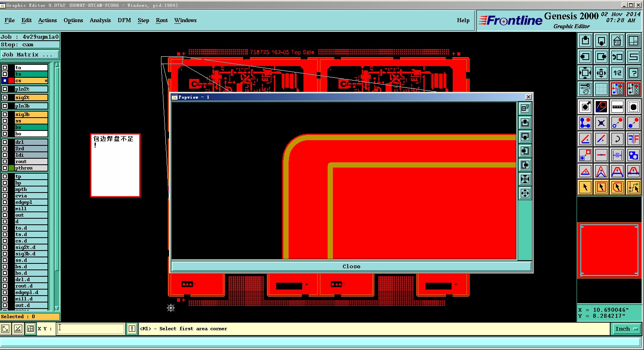Screen dimensions: 644x350
Task: Open the tools and palette settings icon
Action: 585,89
